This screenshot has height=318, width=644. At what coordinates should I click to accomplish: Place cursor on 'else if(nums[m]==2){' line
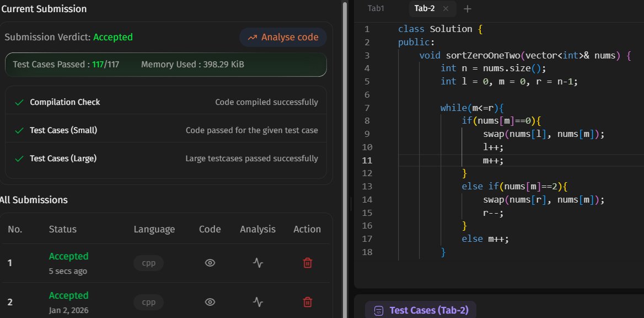[514, 187]
